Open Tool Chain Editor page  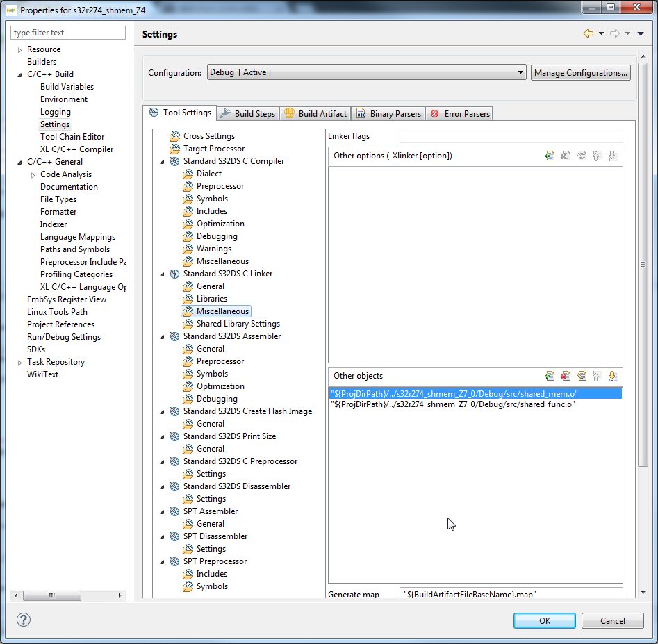tap(72, 137)
